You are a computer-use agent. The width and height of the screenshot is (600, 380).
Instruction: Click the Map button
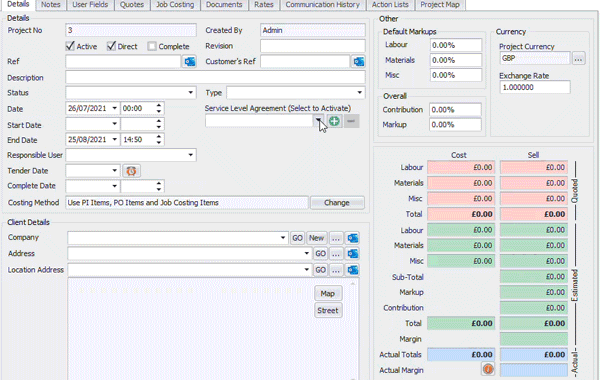(328, 294)
